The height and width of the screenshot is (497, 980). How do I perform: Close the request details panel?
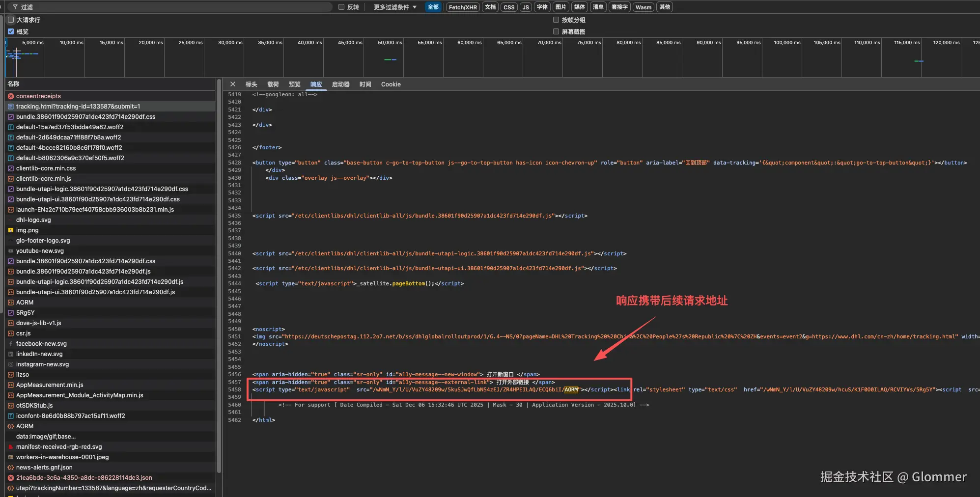[233, 84]
